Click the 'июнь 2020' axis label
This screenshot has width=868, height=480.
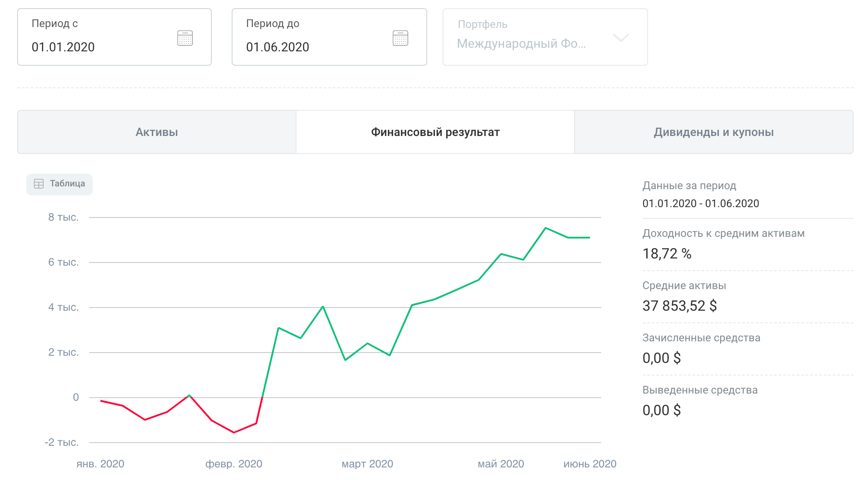(x=589, y=464)
